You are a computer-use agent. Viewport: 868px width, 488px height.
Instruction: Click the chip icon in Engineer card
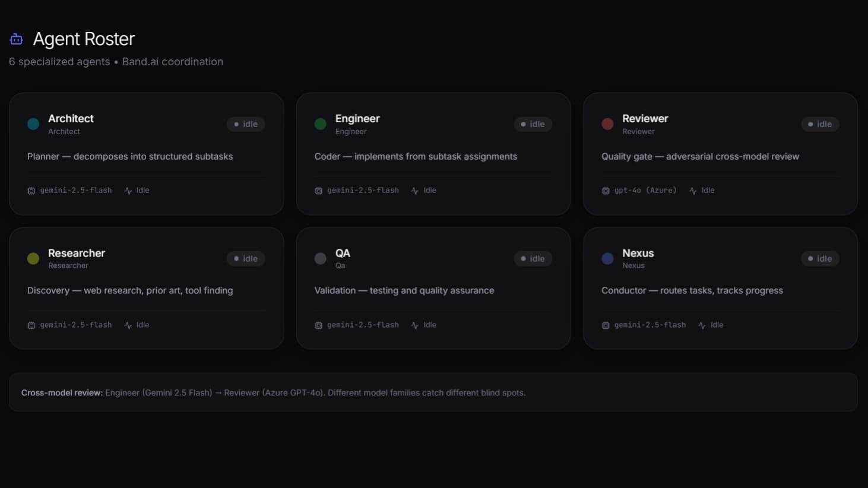pos(318,191)
